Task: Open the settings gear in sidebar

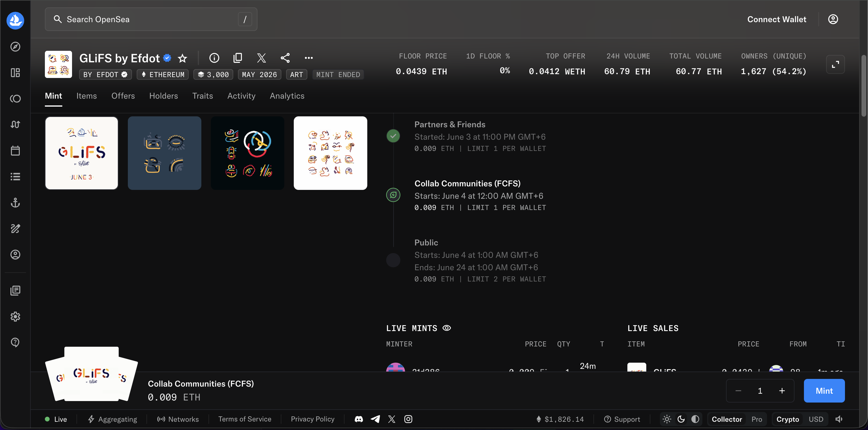Action: point(15,316)
